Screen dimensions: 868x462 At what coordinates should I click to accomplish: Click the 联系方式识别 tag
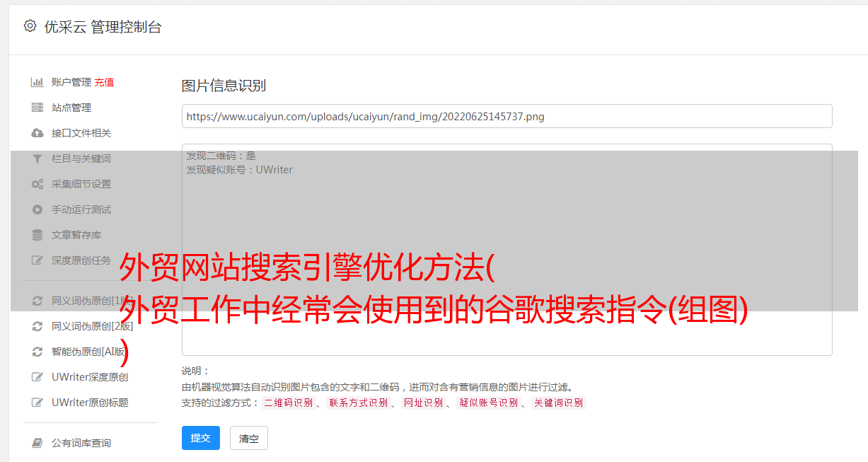click(x=358, y=403)
